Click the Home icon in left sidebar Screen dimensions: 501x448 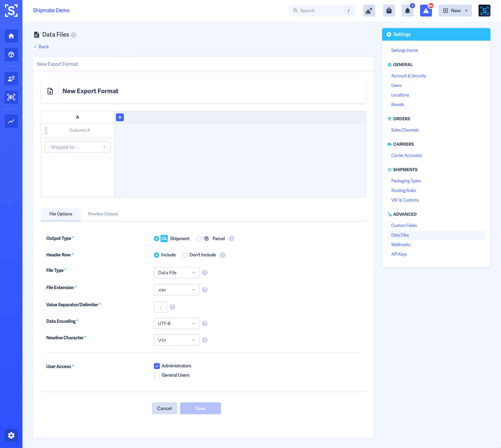tap(11, 36)
